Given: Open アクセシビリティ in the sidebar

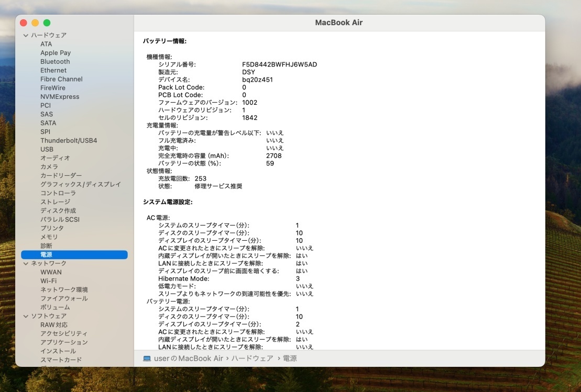Looking at the screenshot, I should 64,333.
